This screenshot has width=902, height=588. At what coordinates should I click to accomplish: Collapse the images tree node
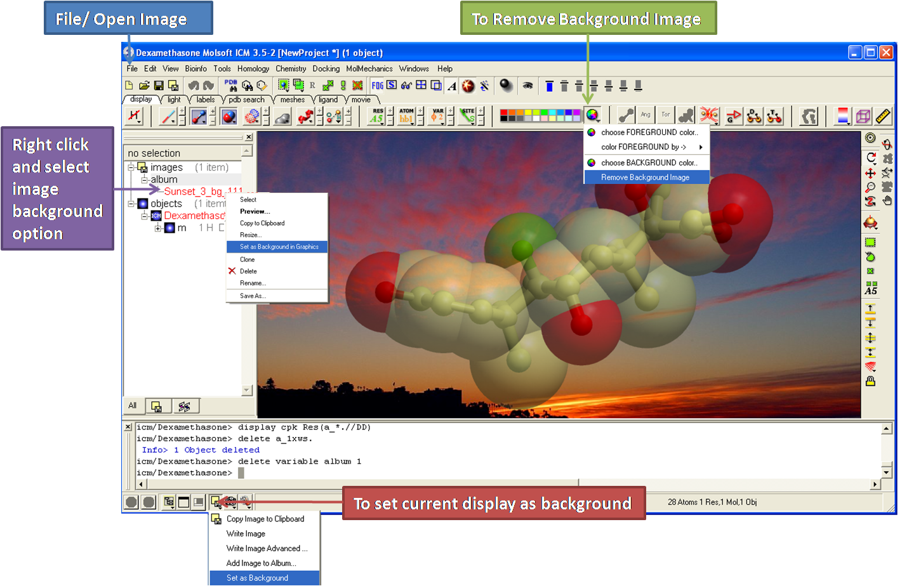pyautogui.click(x=131, y=167)
